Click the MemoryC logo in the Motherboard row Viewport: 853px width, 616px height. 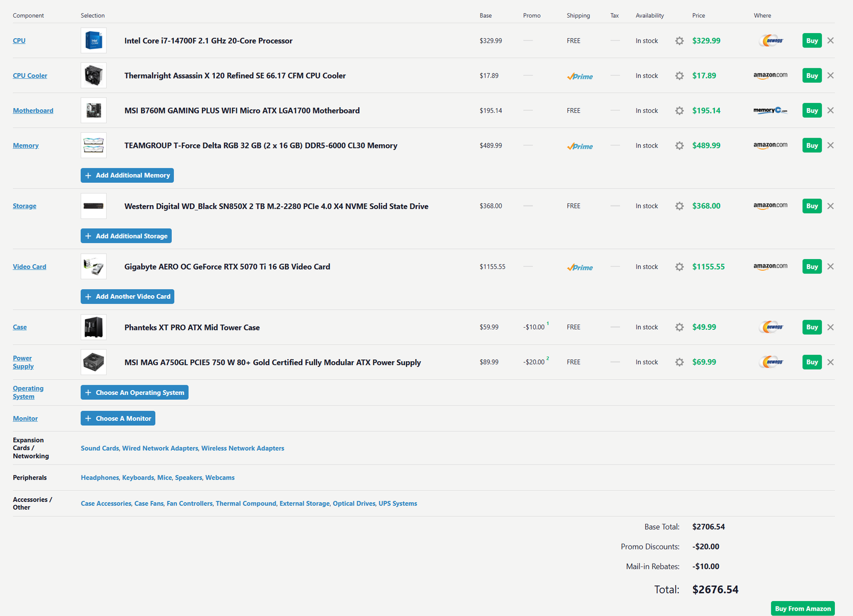770,110
